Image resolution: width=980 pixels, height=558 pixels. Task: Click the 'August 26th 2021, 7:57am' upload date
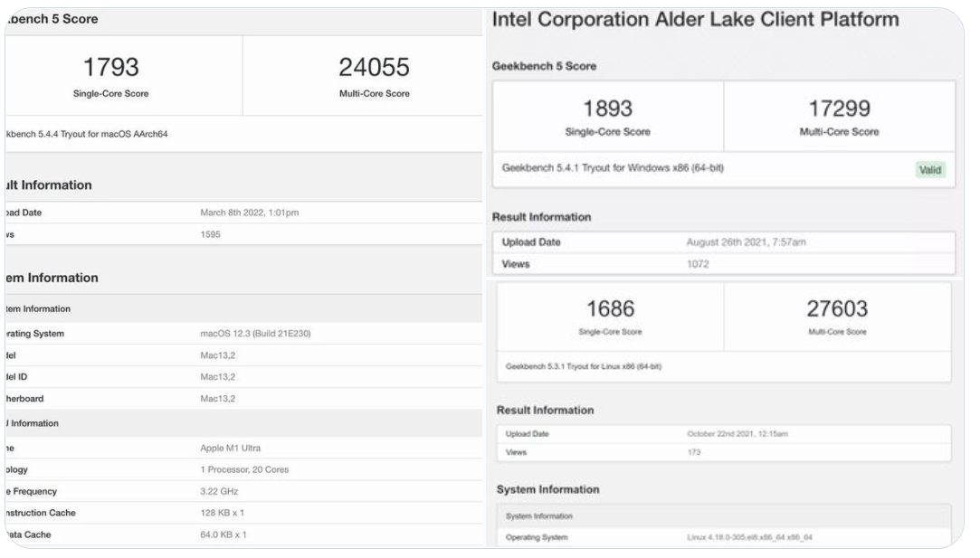(747, 242)
